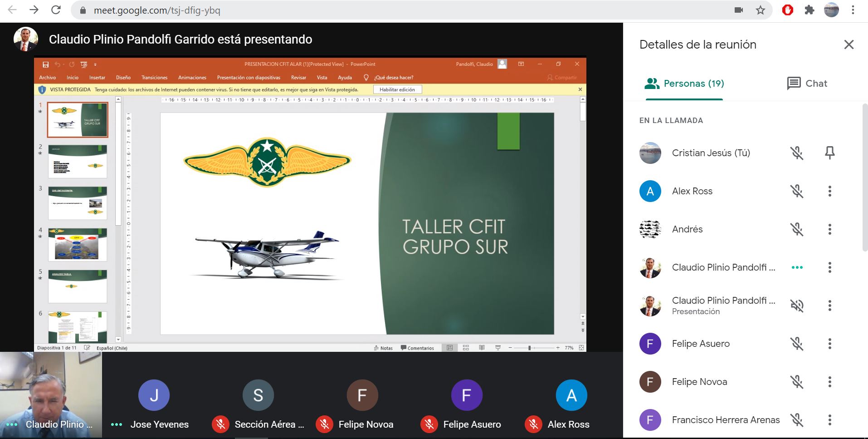Open the Chrome profile avatar

click(x=831, y=10)
